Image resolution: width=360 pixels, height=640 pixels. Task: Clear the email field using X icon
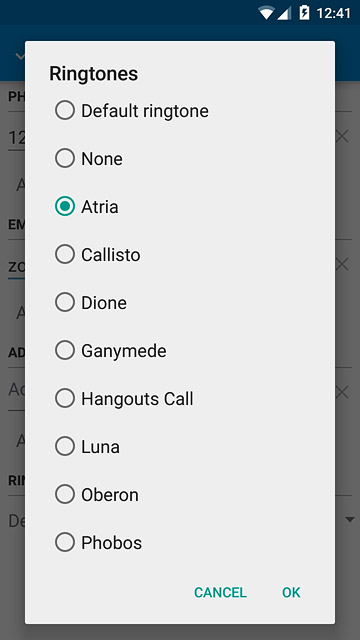tap(342, 264)
